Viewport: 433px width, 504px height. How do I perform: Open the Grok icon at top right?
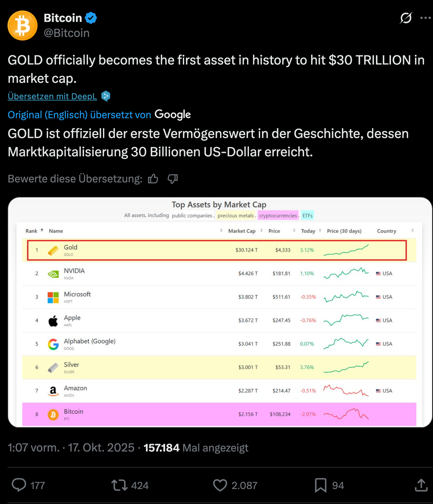[406, 18]
